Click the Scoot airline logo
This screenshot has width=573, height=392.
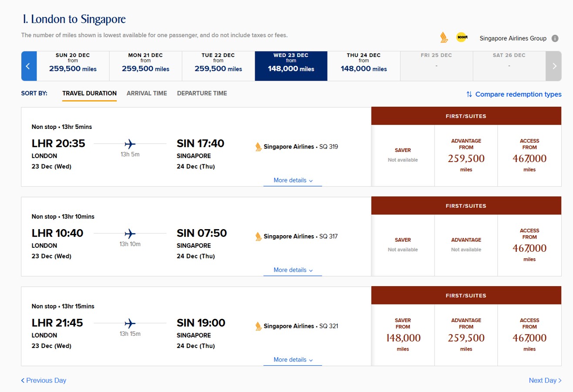pyautogui.click(x=462, y=37)
